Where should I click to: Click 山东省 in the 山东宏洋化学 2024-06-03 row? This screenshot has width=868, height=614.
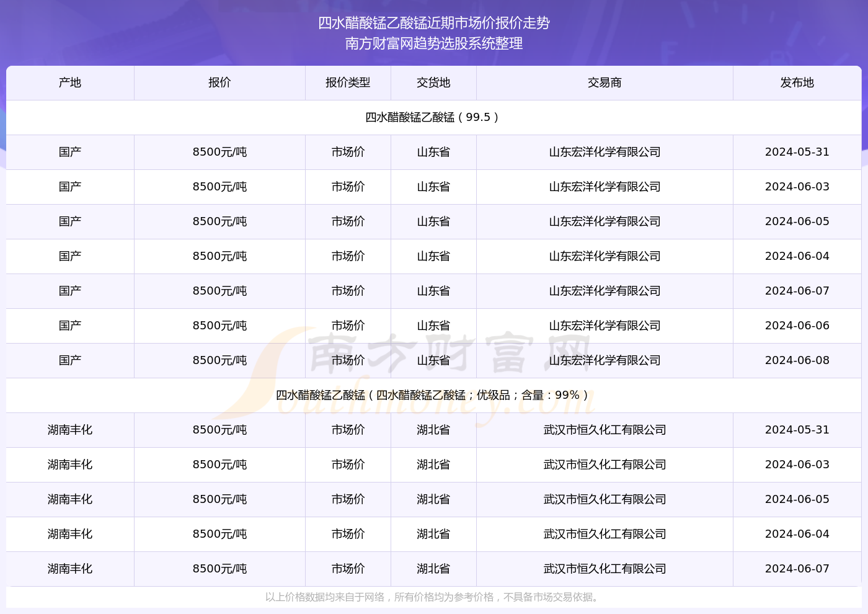pyautogui.click(x=433, y=187)
